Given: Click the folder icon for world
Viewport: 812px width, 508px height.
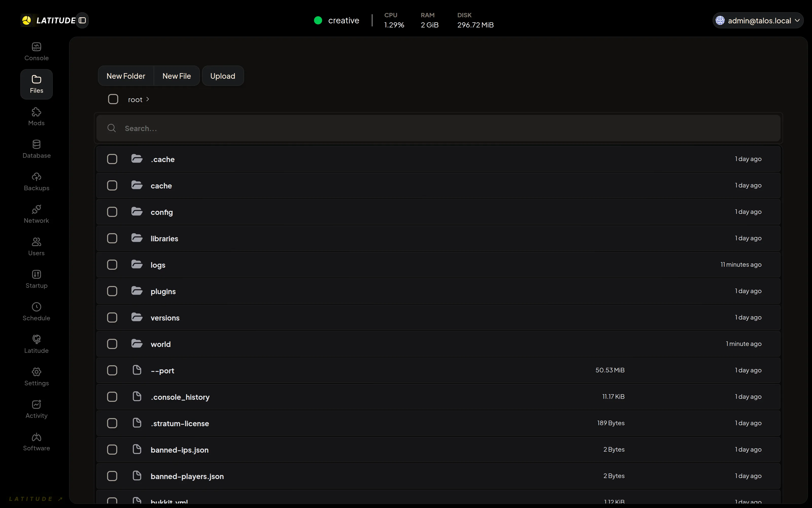Looking at the screenshot, I should (137, 343).
